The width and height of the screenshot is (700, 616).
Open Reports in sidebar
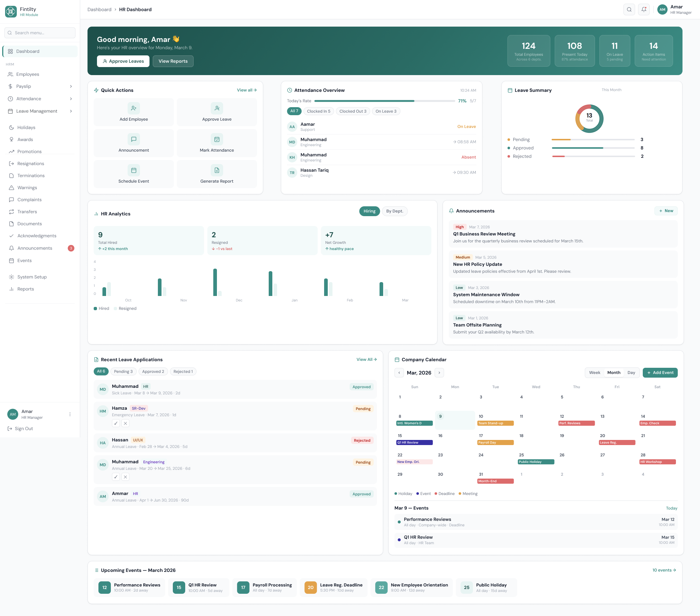pyautogui.click(x=40, y=289)
